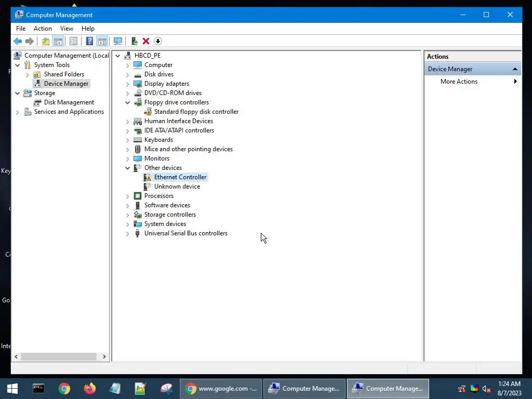The width and height of the screenshot is (532, 399).
Task: Click the Back arrow toolbar icon
Action: point(18,42)
